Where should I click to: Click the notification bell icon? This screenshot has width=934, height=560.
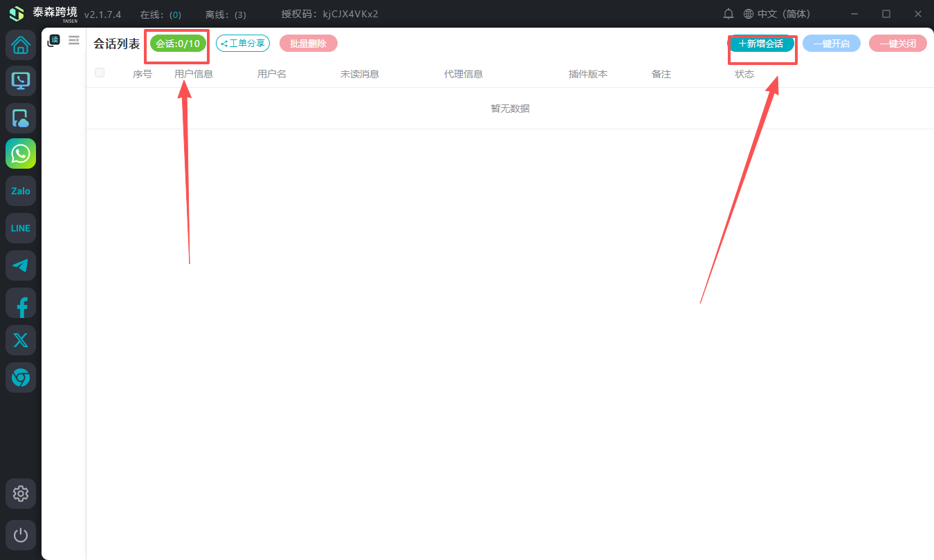729,14
